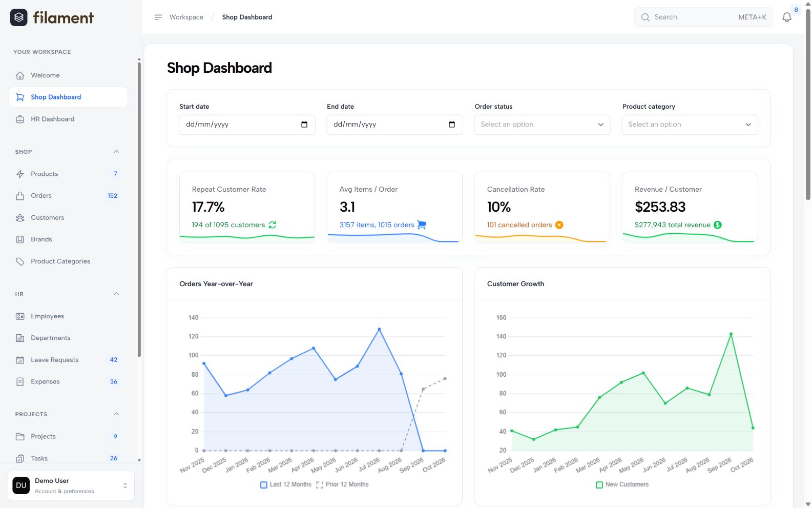Go to the Welcome page
Screen dimensions: 812x508
[68, 75]
